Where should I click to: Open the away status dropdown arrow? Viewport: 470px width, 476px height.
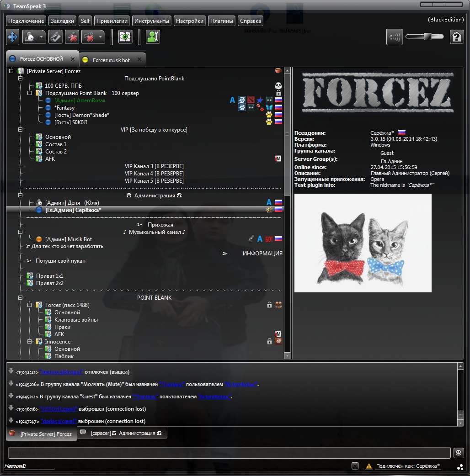[42, 37]
